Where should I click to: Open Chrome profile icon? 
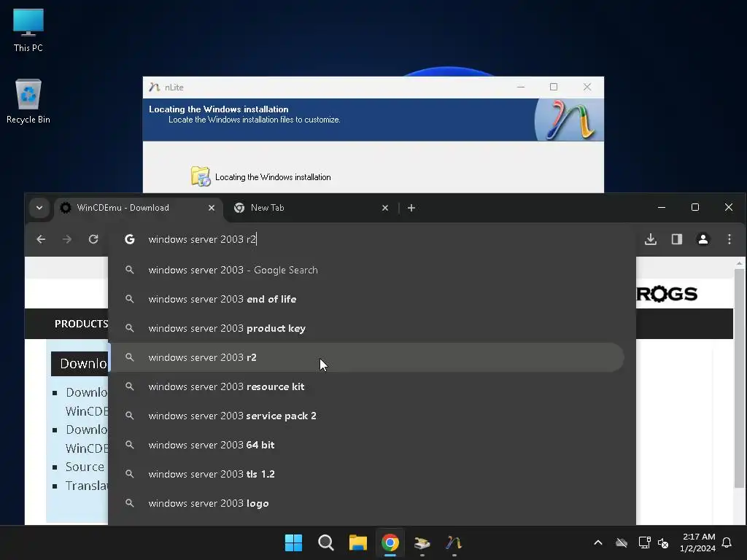[703, 239]
